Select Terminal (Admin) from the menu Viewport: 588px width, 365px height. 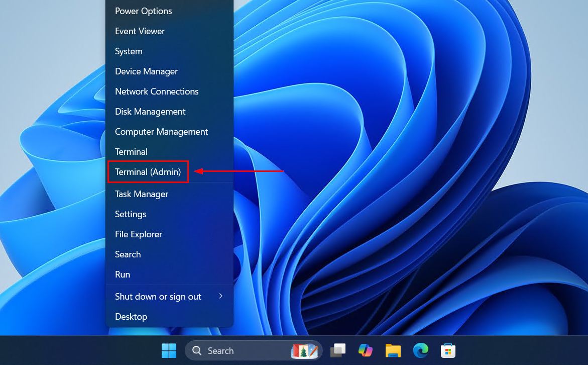[148, 172]
